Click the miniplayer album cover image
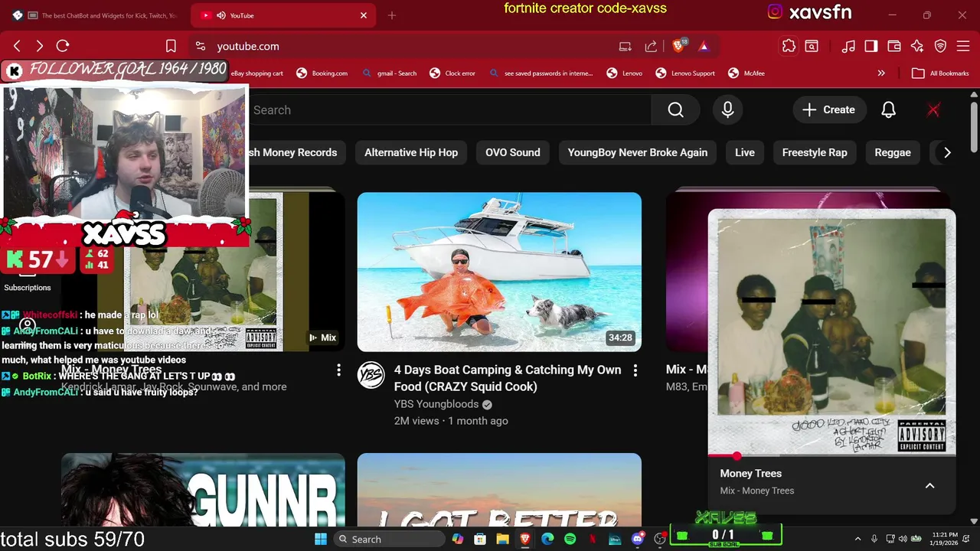 831,332
